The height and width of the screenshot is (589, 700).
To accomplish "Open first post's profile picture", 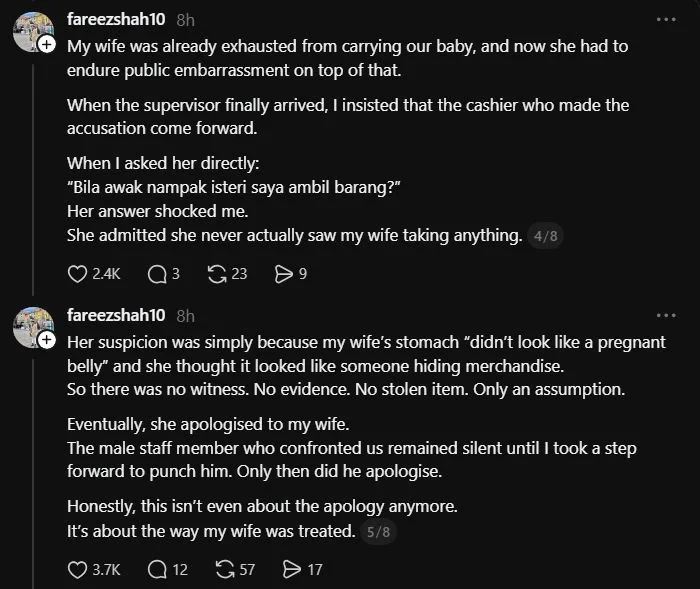I will [32, 32].
